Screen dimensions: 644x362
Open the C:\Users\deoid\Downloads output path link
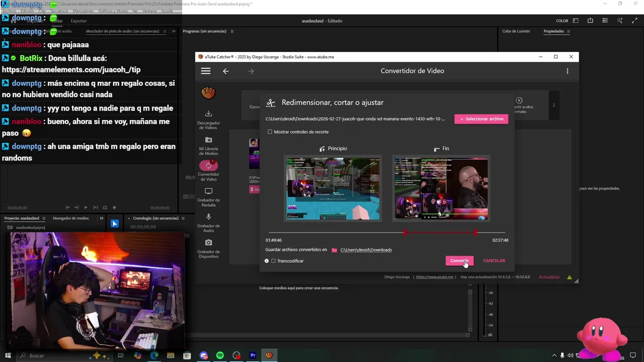pyautogui.click(x=366, y=250)
